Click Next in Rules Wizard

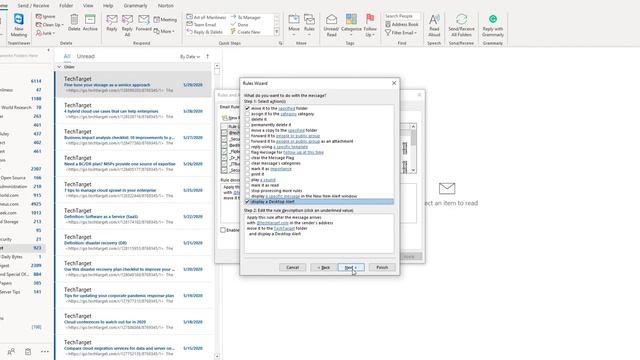tap(351, 267)
